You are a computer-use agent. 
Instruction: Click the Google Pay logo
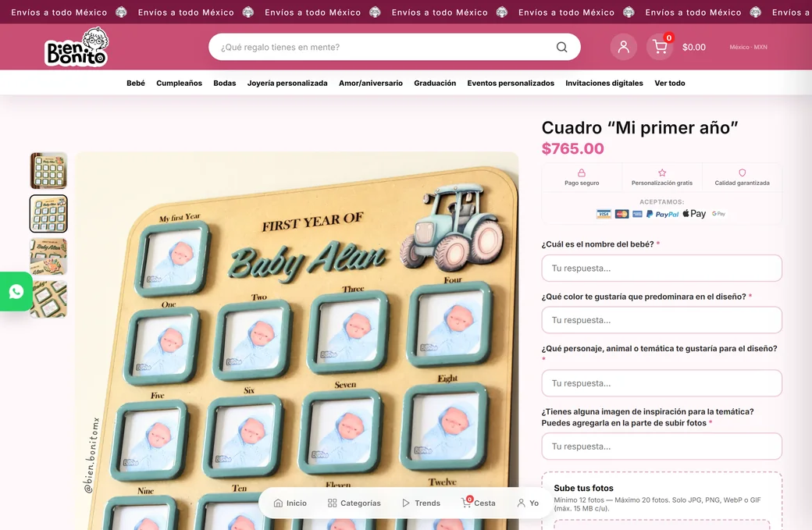tap(718, 214)
